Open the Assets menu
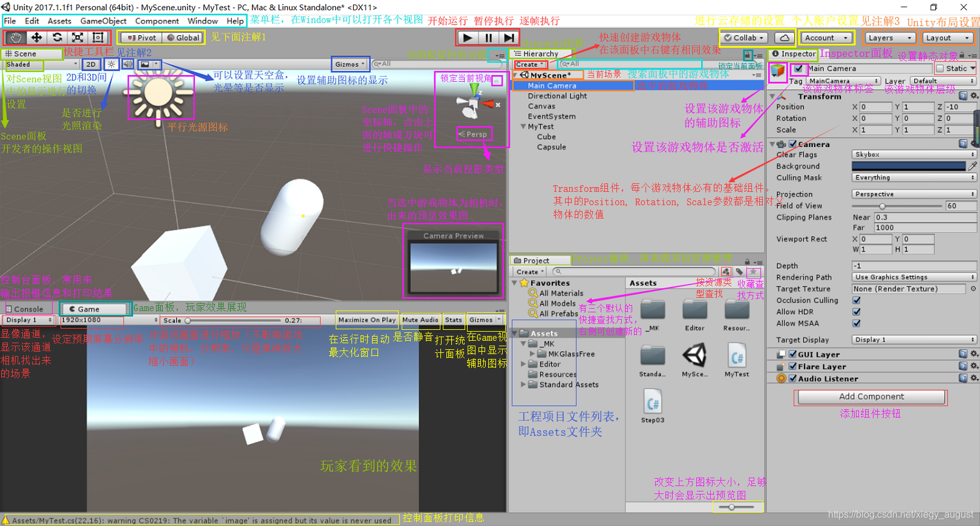 (x=59, y=21)
